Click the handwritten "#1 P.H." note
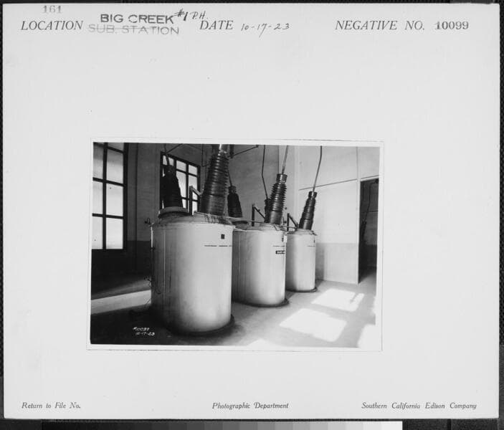The image size is (504, 430). (191, 15)
